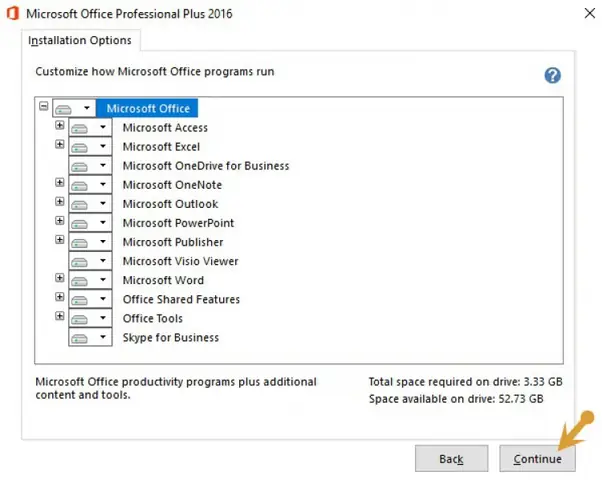Expand the Microsoft Access node
The height and width of the screenshot is (480, 602).
(x=60, y=125)
